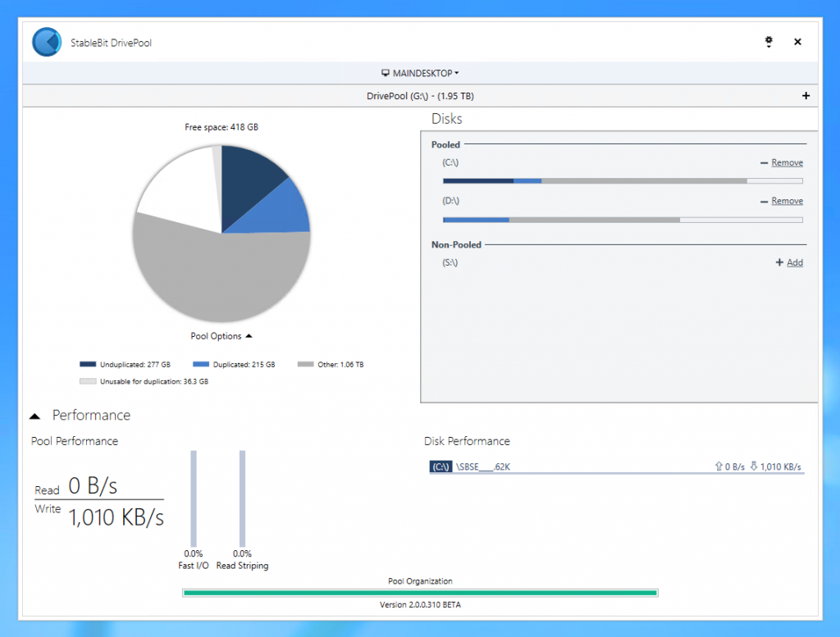The height and width of the screenshot is (637, 840).
Task: Click the (C:\) pooled disk label
Action: 450,162
